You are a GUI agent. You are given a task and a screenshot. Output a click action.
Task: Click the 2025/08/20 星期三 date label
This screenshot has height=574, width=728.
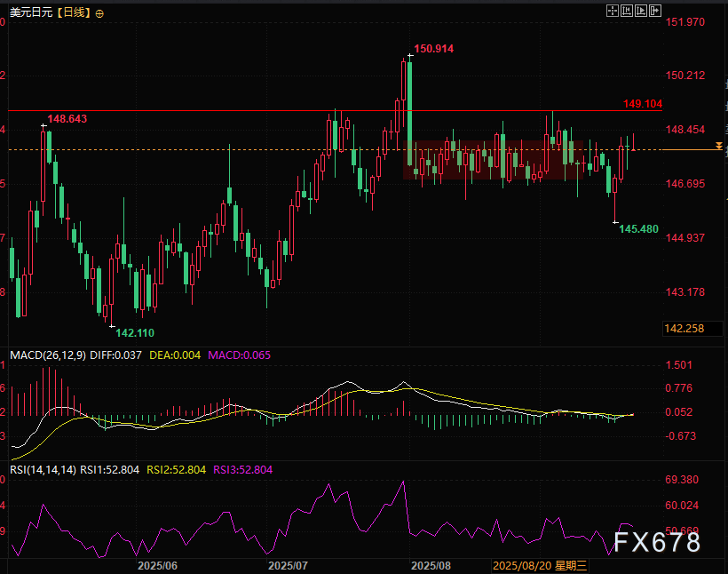pos(539,565)
